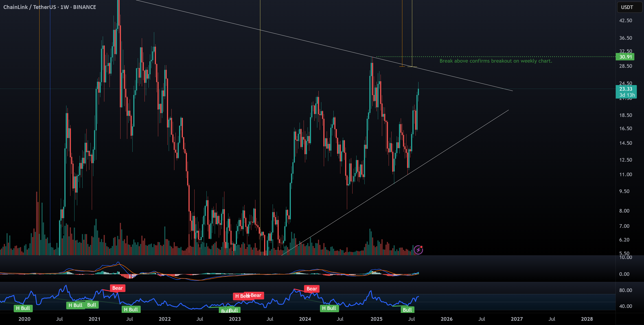
Task: Click the 12.50 price axis value
Action: pos(626,160)
